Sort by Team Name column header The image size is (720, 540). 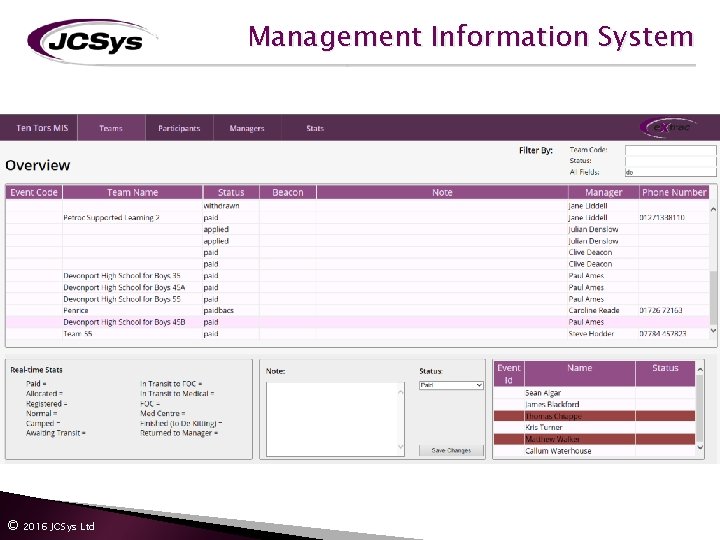pyautogui.click(x=132, y=192)
